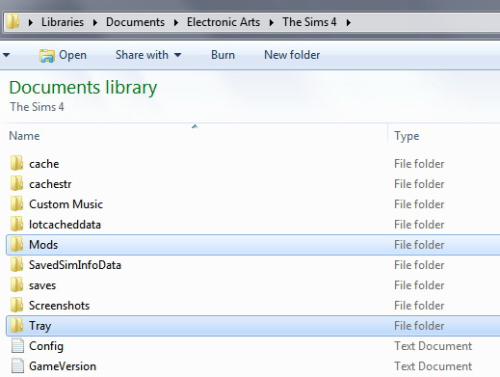Click the Config text document icon
The height and width of the screenshot is (377, 500).
(17, 346)
